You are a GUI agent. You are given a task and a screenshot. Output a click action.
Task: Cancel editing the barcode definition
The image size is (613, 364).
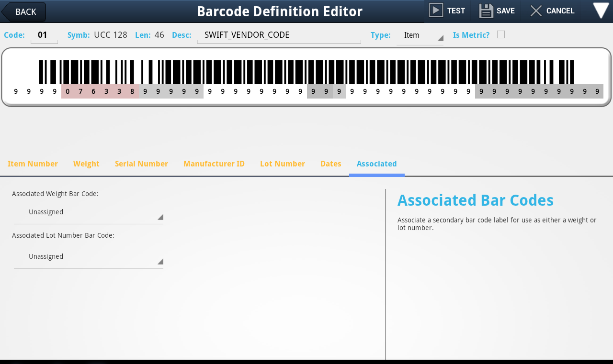pos(552,11)
